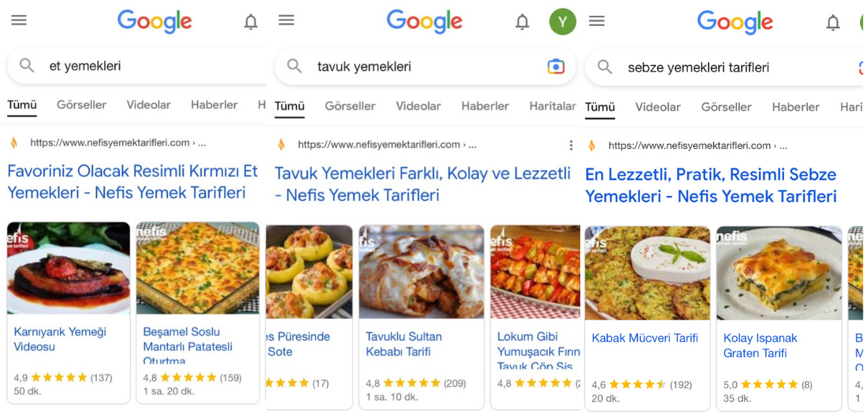Click notification bell in the leftmost panel
This screenshot has height=415, width=868.
point(250,22)
